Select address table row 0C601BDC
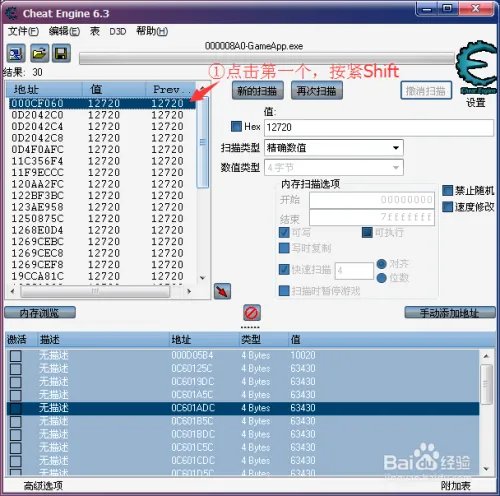 pos(243,434)
